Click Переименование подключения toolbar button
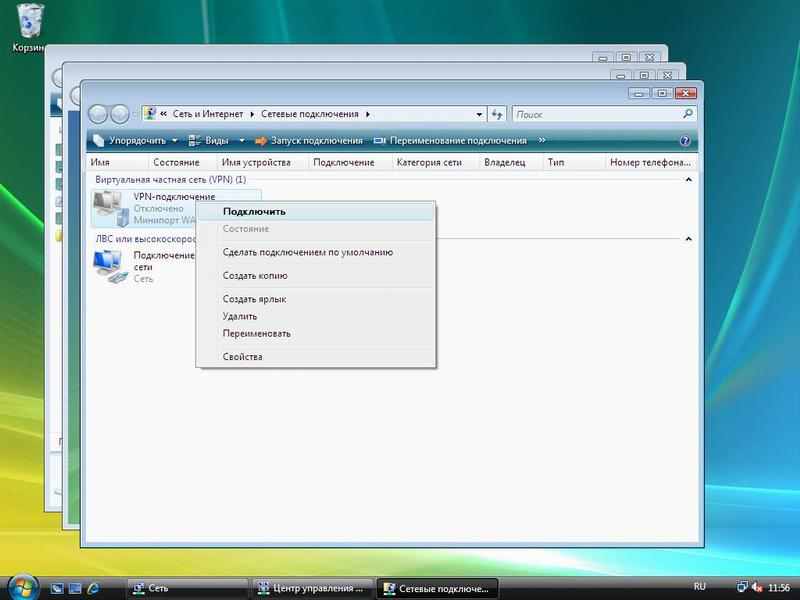This screenshot has height=600, width=800. (450, 141)
